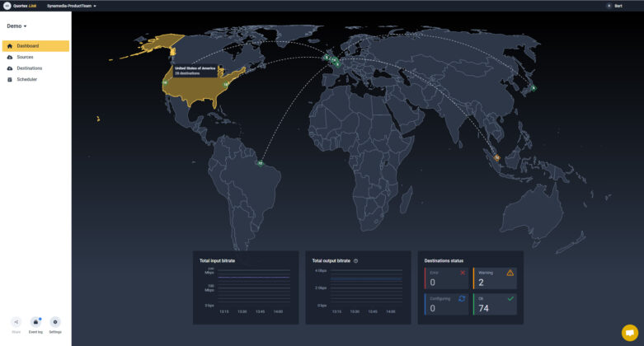Click the OK status card showing 74
The image size is (644, 346).
point(495,304)
